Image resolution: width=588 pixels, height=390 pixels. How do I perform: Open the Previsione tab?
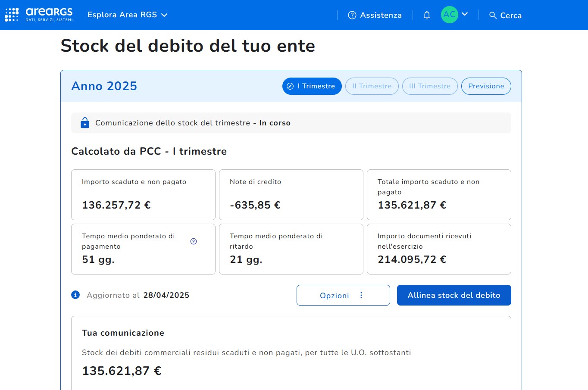pyautogui.click(x=486, y=86)
